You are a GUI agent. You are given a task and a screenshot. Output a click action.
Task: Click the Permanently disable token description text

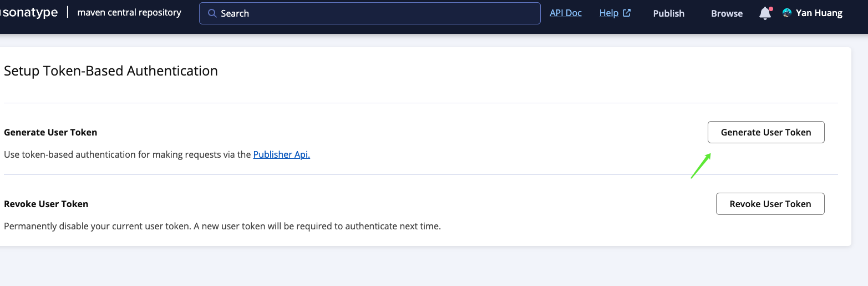222,226
